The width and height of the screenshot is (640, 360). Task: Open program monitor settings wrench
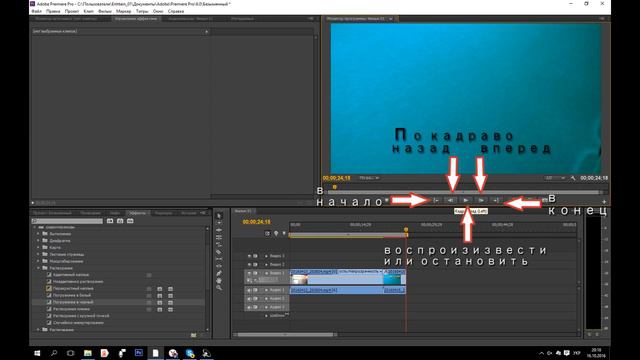[573, 178]
